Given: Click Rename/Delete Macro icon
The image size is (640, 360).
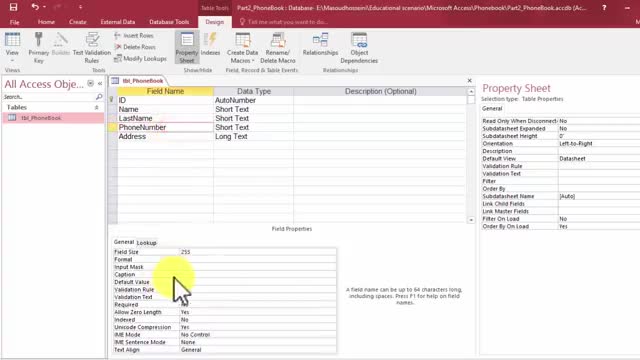Looking at the screenshot, I should coord(278,47).
